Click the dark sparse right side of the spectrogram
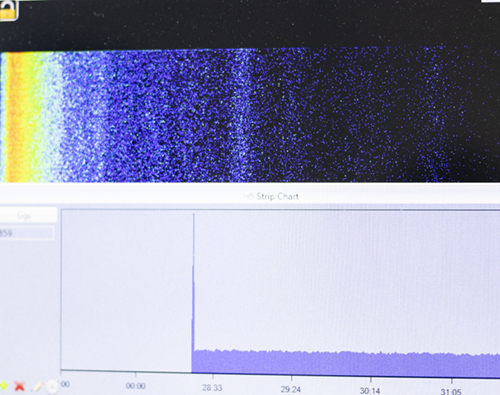The width and height of the screenshot is (500, 395). (400, 113)
